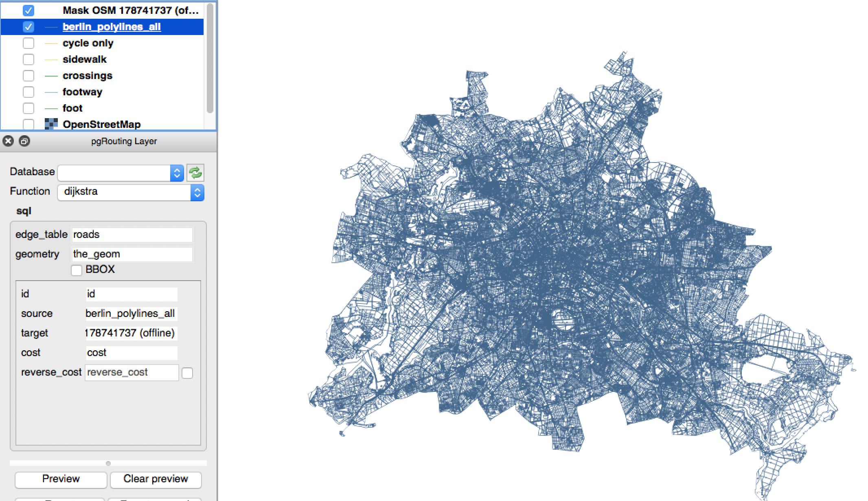Screen dimensions: 868x501
Task: Click the geometry field the_geom
Action: [132, 254]
